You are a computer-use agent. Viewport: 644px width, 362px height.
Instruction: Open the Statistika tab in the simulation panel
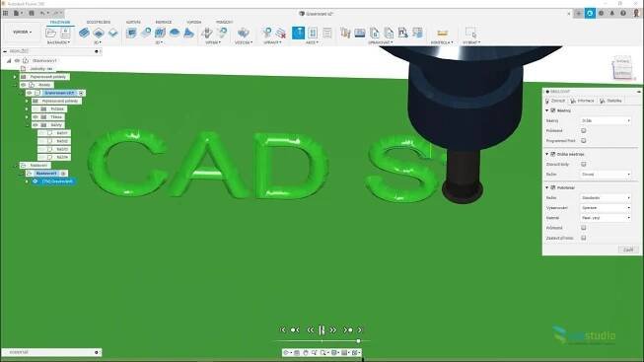pos(611,101)
